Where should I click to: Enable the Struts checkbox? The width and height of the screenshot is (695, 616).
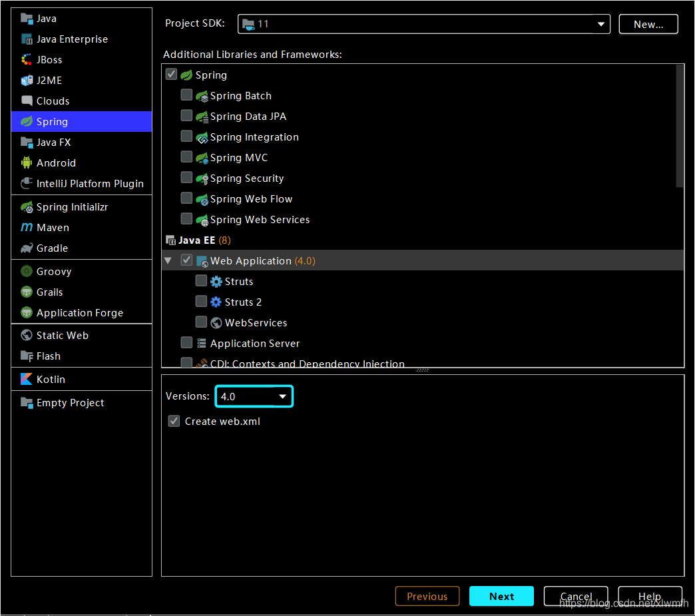[201, 281]
